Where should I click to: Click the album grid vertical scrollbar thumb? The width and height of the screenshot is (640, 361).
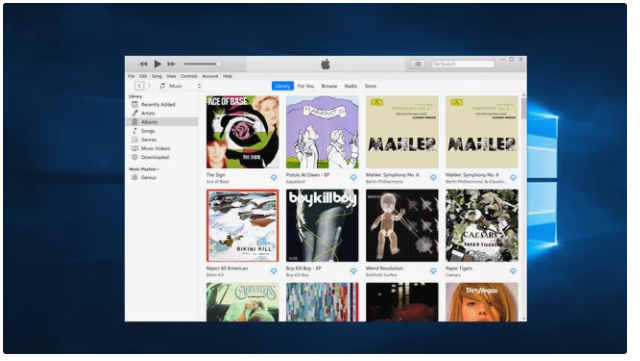[x=524, y=108]
